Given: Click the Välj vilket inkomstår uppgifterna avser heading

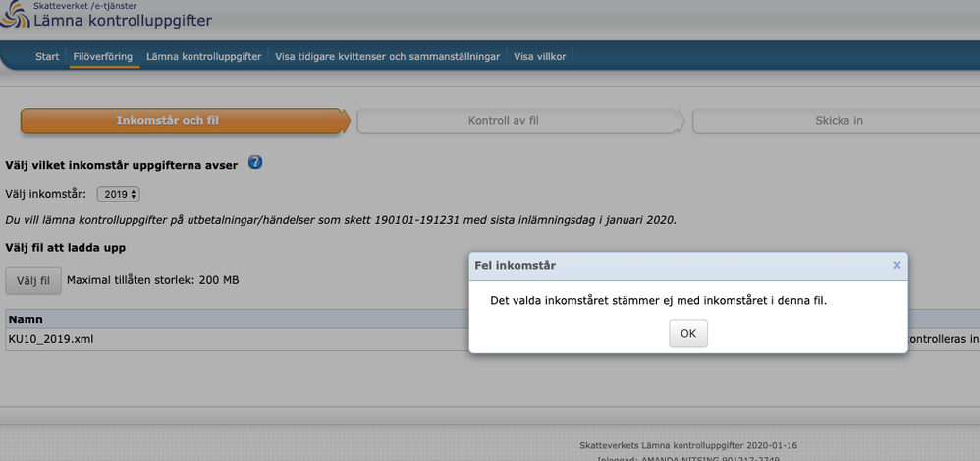Looking at the screenshot, I should (x=121, y=166).
